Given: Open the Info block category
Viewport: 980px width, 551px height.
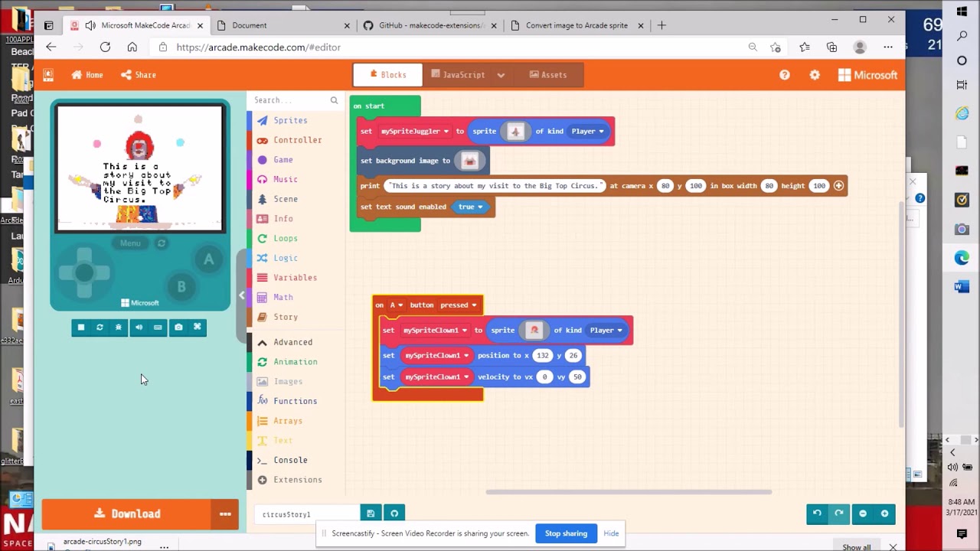Looking at the screenshot, I should [283, 219].
